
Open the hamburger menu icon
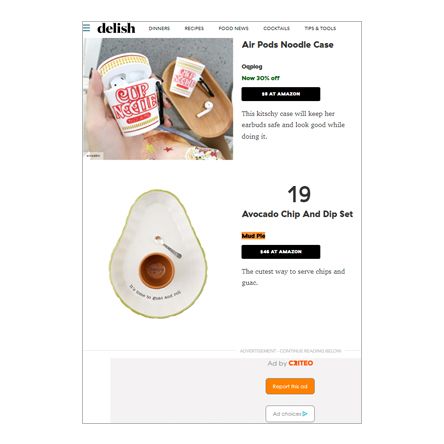(x=86, y=28)
